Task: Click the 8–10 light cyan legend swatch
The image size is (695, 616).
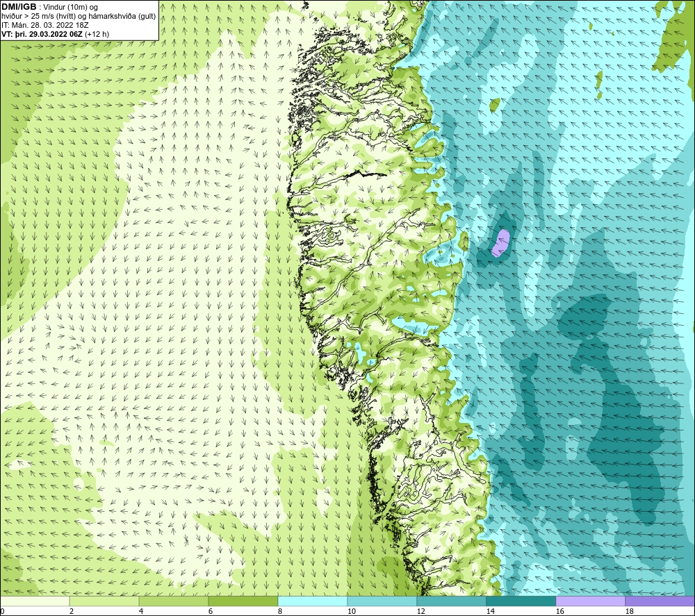Action: click(x=313, y=601)
